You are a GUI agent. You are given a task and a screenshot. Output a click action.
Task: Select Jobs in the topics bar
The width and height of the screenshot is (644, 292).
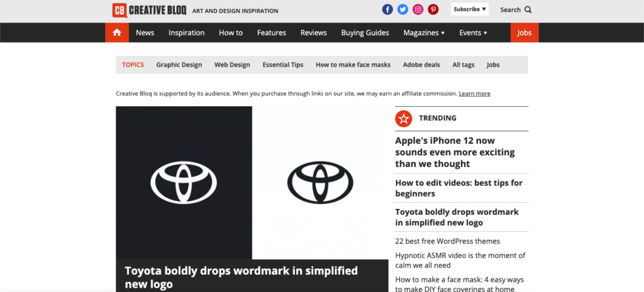493,65
